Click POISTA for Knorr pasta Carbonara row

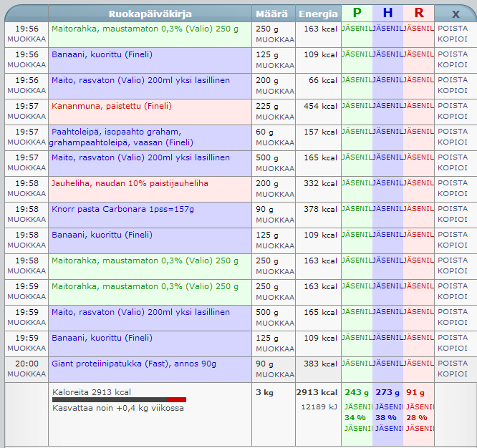453,208
